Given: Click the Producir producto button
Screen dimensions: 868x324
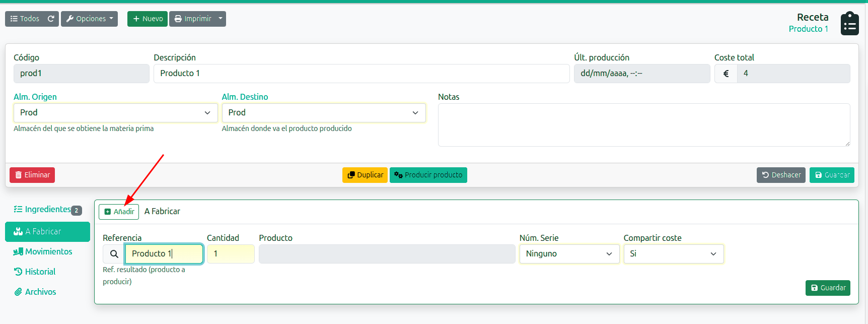Looking at the screenshot, I should (x=428, y=175).
